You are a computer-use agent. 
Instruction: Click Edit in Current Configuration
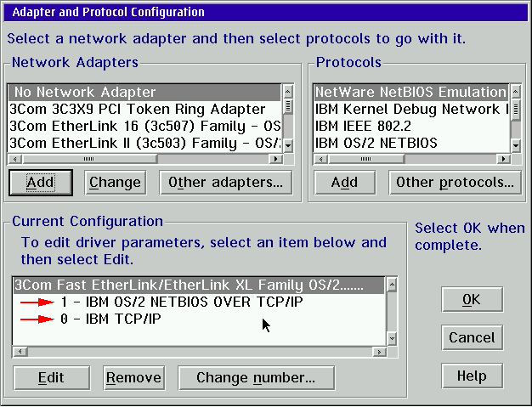(x=52, y=377)
